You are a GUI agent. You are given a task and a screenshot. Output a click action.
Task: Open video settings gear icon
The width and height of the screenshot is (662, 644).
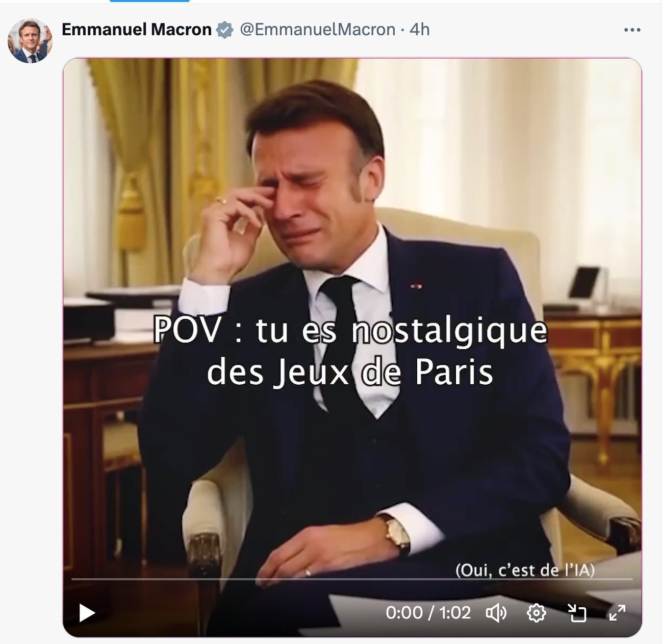(536, 612)
